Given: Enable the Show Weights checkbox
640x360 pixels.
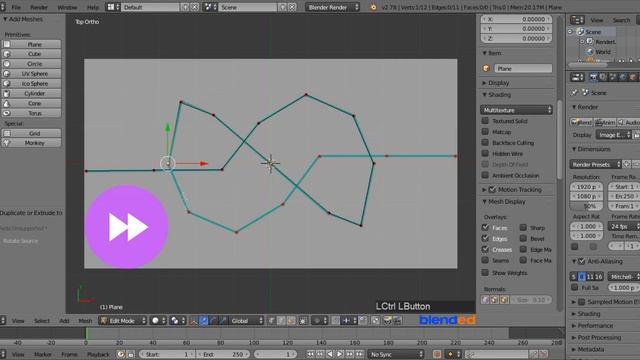Looking at the screenshot, I should point(485,272).
